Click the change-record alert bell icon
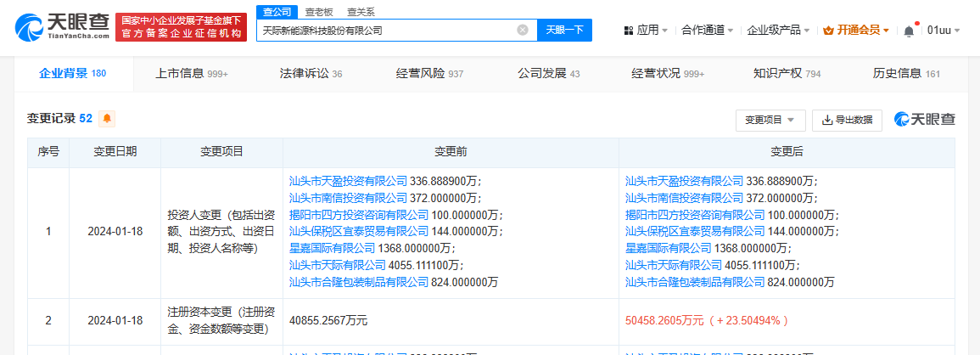This screenshot has width=980, height=355. (107, 118)
